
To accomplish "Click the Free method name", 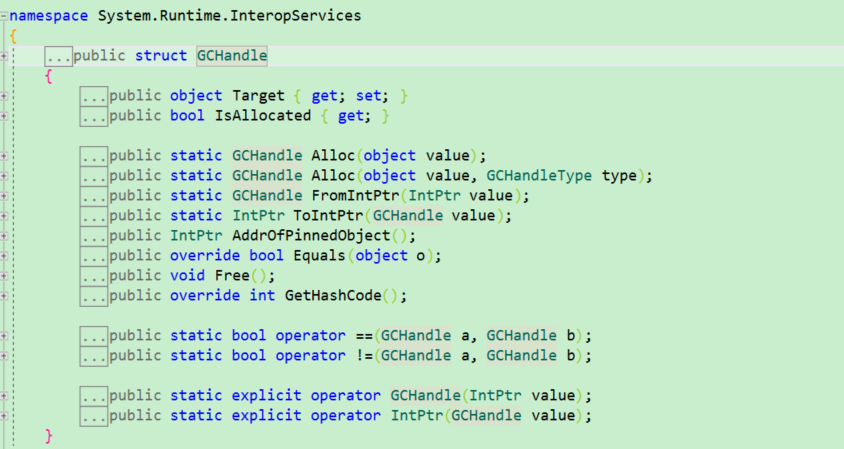I will coord(232,275).
